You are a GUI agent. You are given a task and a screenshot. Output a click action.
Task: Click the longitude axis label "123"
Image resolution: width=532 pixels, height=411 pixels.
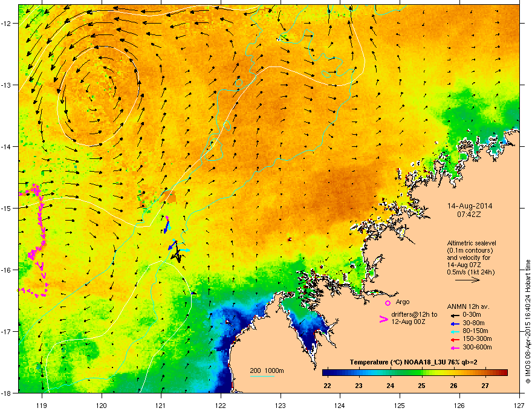[281, 405]
